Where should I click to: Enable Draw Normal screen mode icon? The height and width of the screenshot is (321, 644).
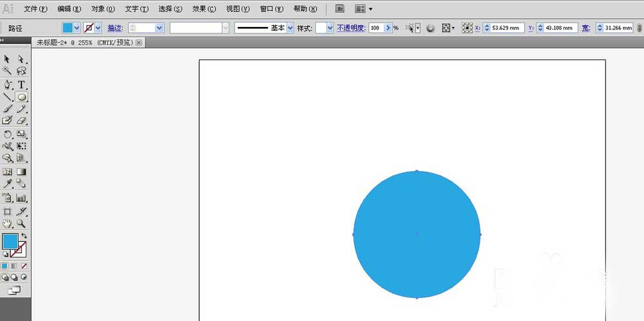5,277
